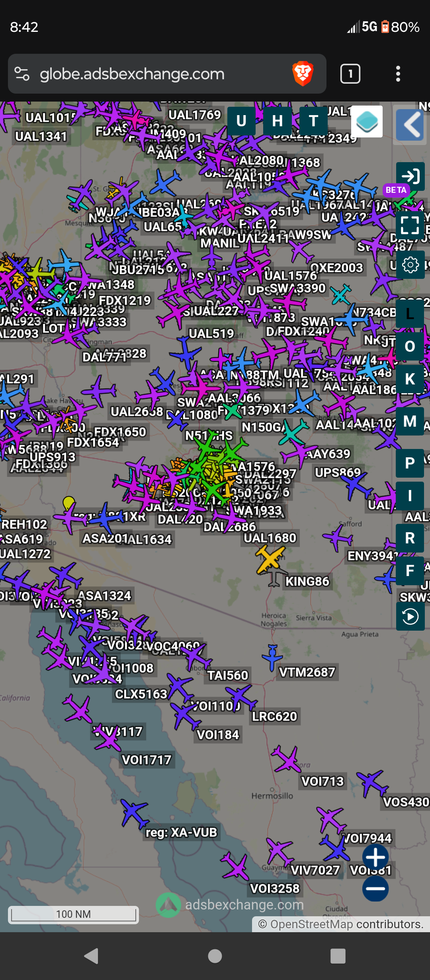Image resolution: width=430 pixels, height=980 pixels.
Task: Zoom out with the minus button
Action: click(x=375, y=888)
